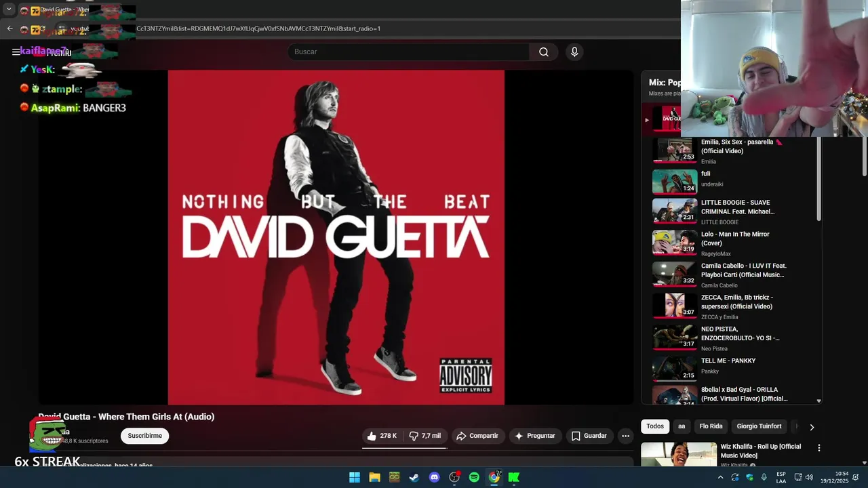Open Windows Security tray icon
Screen dimensions: 868x488
pos(749,477)
